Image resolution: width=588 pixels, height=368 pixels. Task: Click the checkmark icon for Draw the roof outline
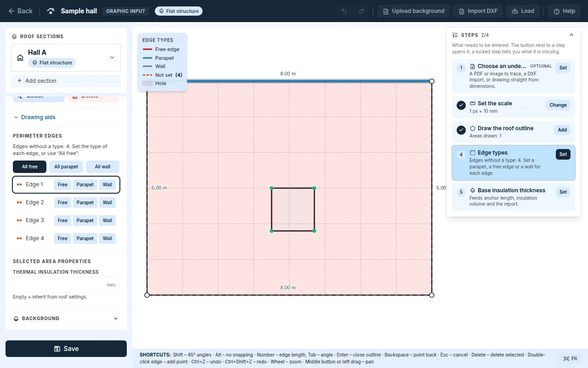pos(461,130)
